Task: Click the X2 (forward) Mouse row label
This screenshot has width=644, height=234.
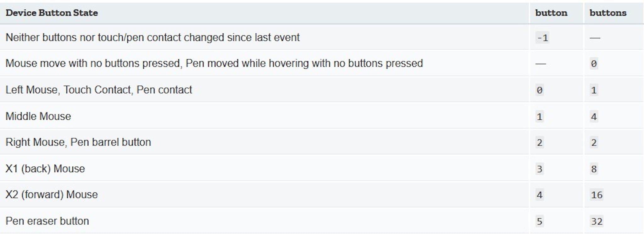Action: click(x=52, y=194)
